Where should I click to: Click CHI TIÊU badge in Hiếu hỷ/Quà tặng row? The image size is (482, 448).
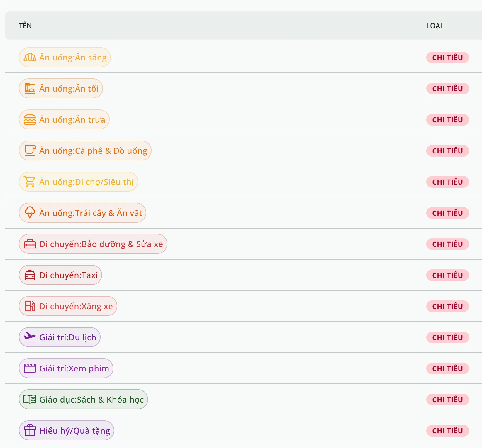click(447, 431)
